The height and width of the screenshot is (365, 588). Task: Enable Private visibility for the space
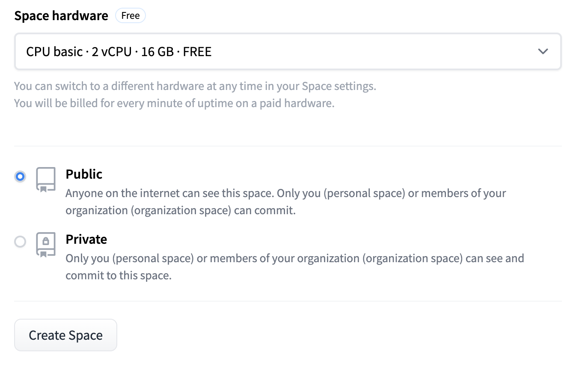pyautogui.click(x=20, y=242)
